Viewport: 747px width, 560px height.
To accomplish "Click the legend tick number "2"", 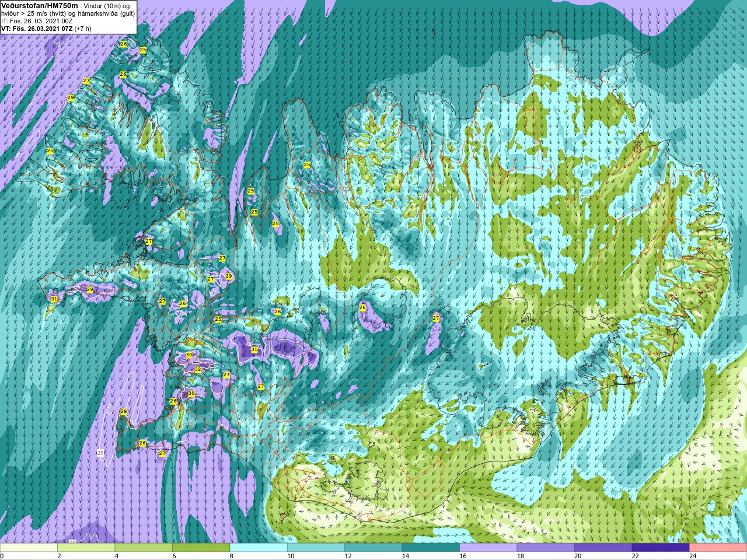I will pos(59,556).
